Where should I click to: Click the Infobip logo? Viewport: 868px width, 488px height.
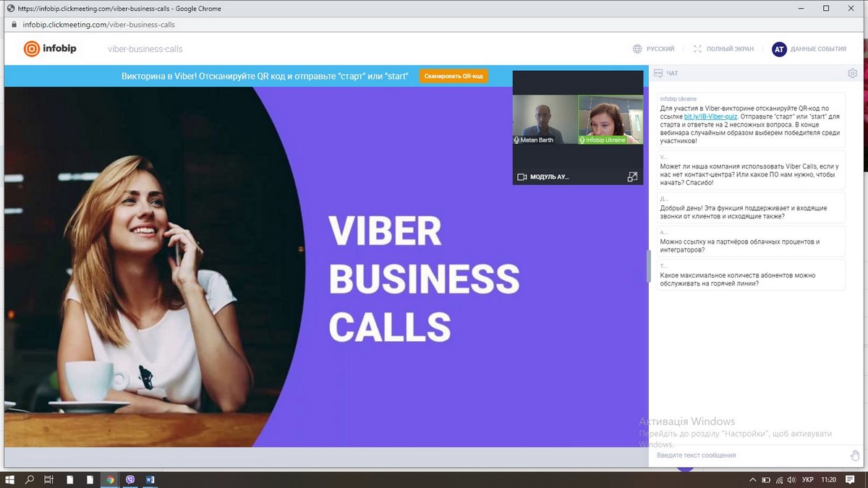[50, 48]
